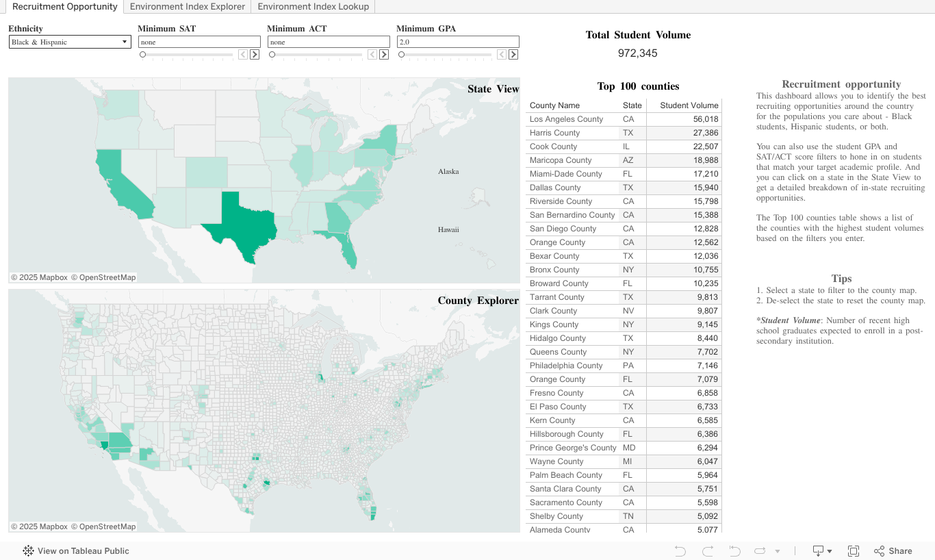Decrease Minimum GPA with the left arrow
This screenshot has height=560, width=935.
pyautogui.click(x=502, y=55)
